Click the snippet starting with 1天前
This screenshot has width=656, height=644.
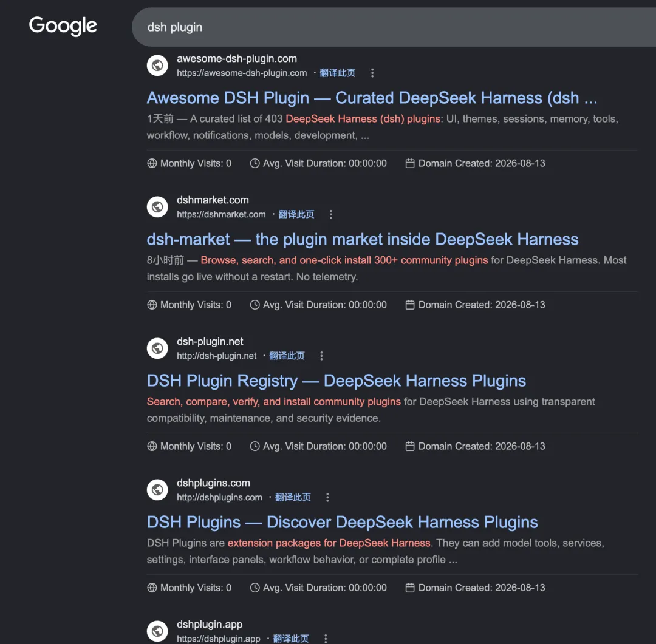[383, 127]
